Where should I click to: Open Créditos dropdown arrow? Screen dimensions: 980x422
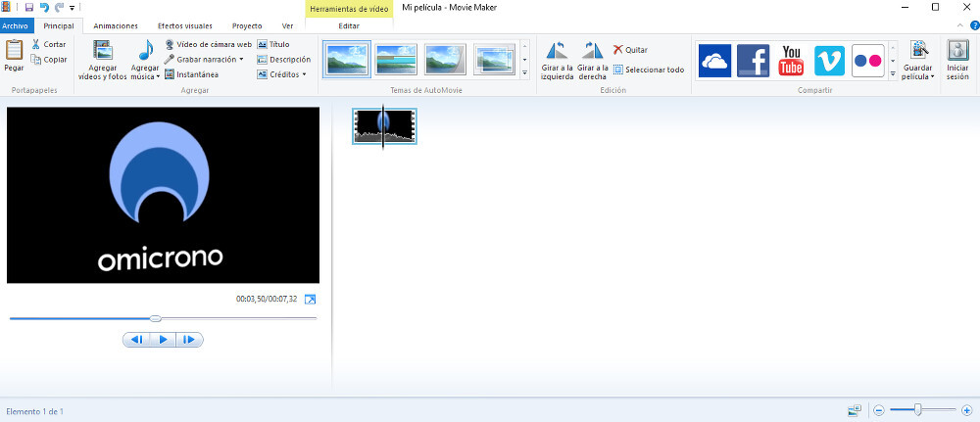pyautogui.click(x=304, y=74)
